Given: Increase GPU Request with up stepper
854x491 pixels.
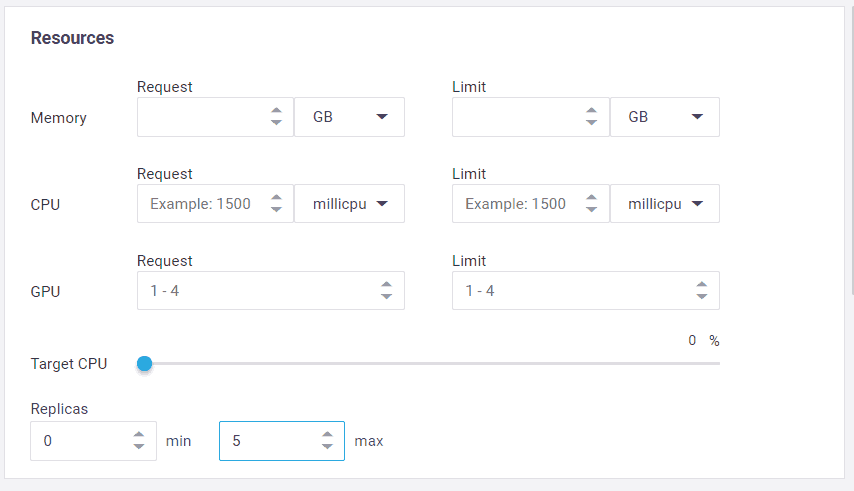Looking at the screenshot, I should point(387,285).
